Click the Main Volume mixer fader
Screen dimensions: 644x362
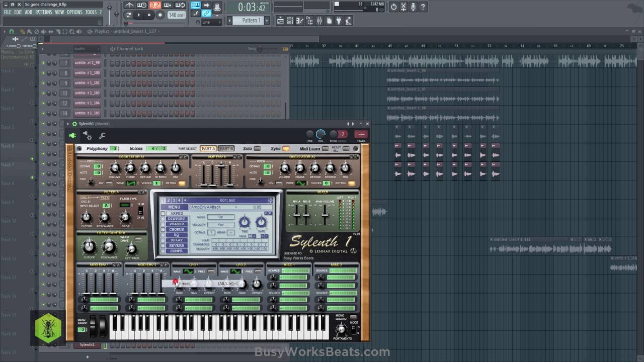pos(325,215)
